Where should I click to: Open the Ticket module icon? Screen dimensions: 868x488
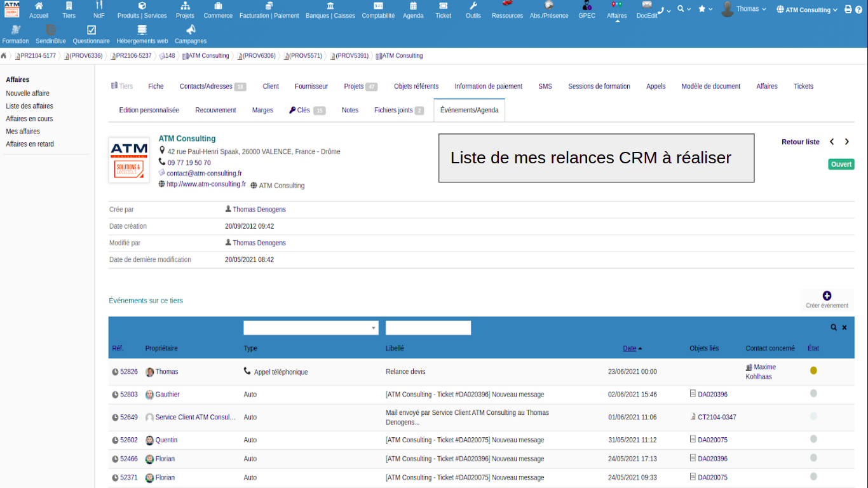coord(444,6)
